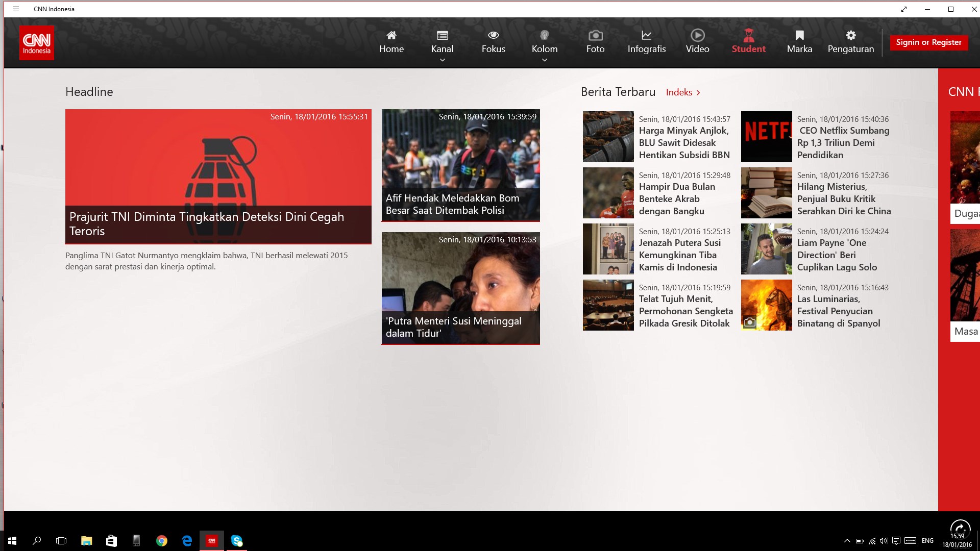The height and width of the screenshot is (551, 980).
Task: Open Video using the play icon
Action: [x=697, y=35]
